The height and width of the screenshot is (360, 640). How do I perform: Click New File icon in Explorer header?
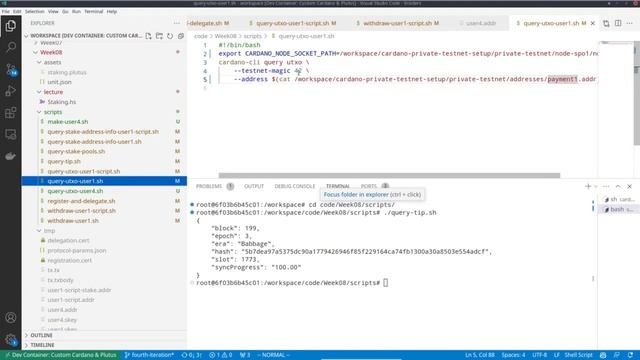tap(149, 36)
